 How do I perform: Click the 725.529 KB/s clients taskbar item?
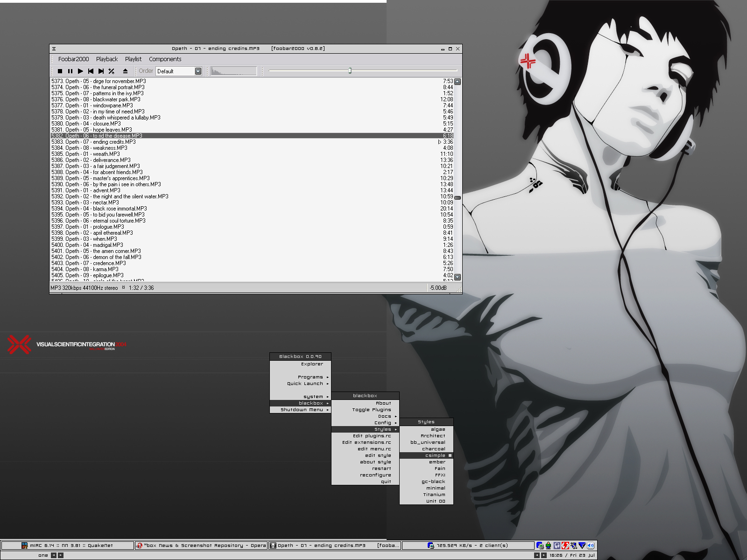point(468,545)
